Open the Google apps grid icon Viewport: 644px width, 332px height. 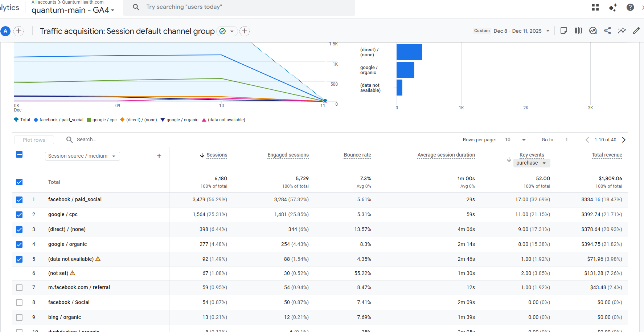tap(595, 7)
